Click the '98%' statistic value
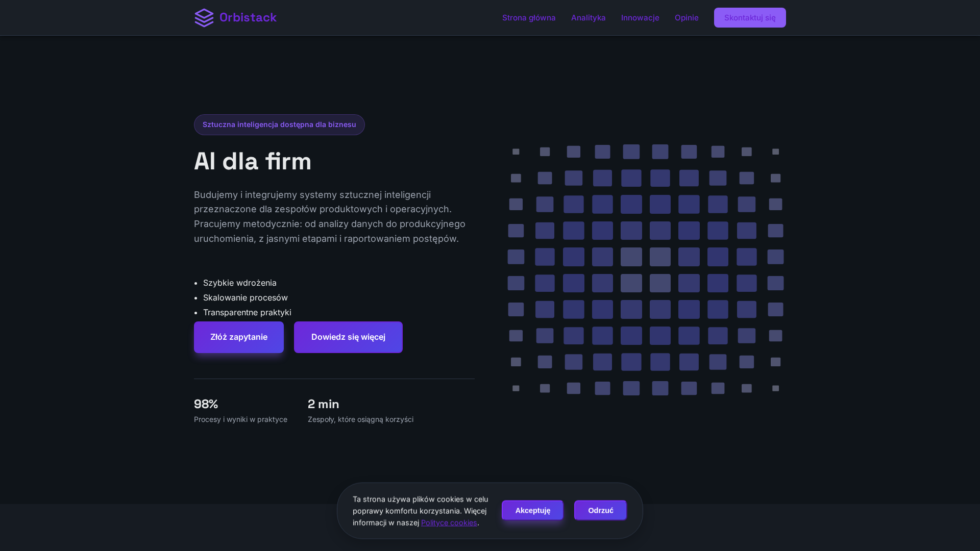 coord(206,404)
